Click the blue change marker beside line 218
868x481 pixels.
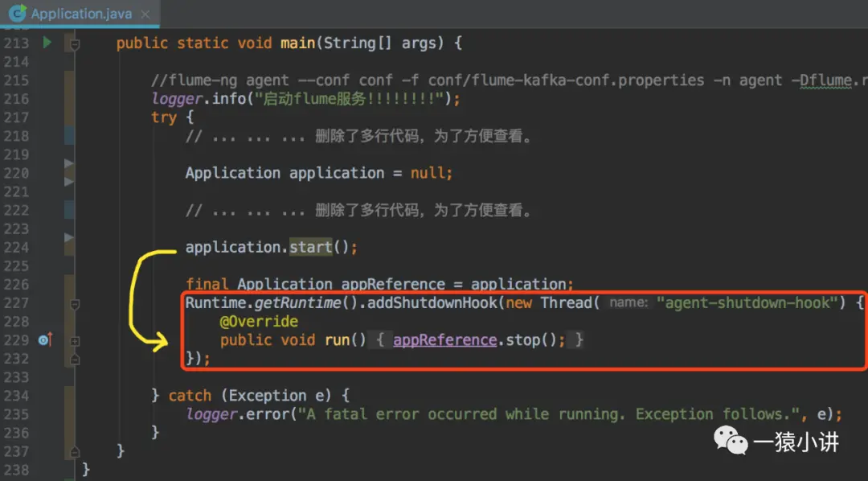click(69, 136)
